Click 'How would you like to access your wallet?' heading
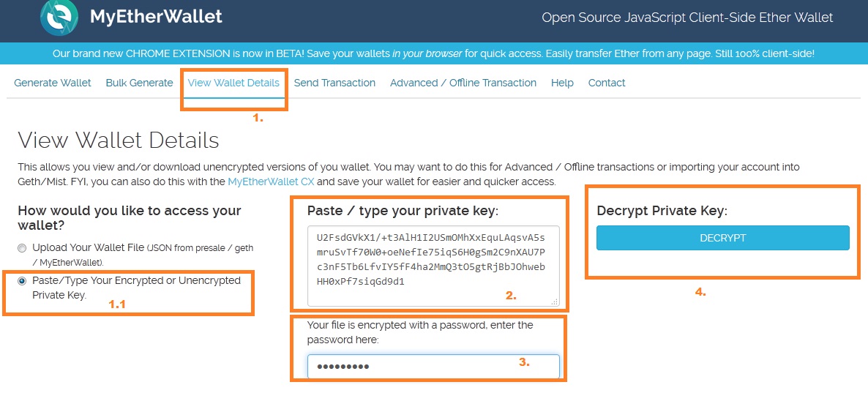The width and height of the screenshot is (868, 393). pyautogui.click(x=130, y=218)
